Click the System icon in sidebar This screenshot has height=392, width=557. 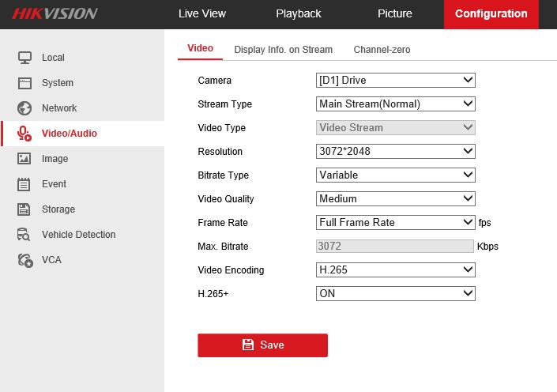[24, 83]
